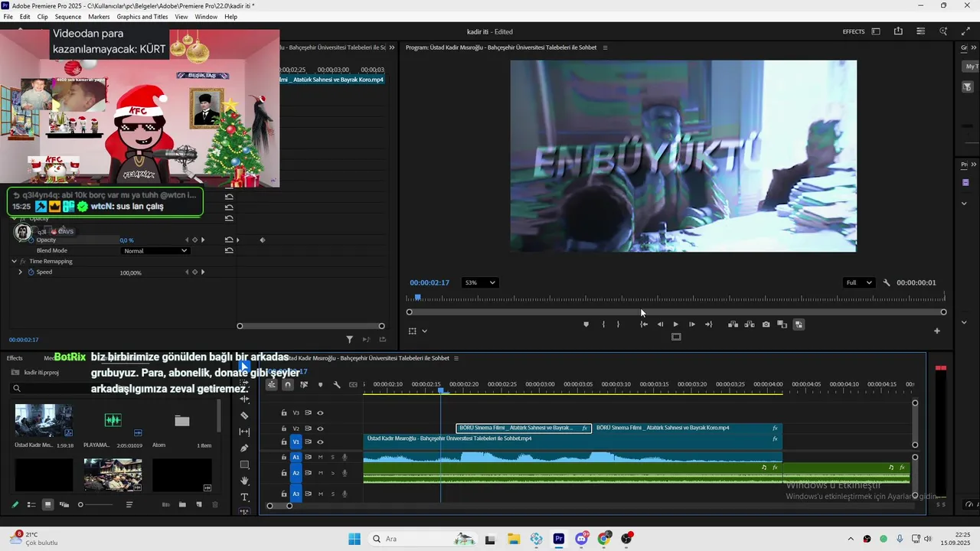Viewport: 980px width, 551px height.
Task: Select the Ripple Edit tool
Action: coord(244,399)
